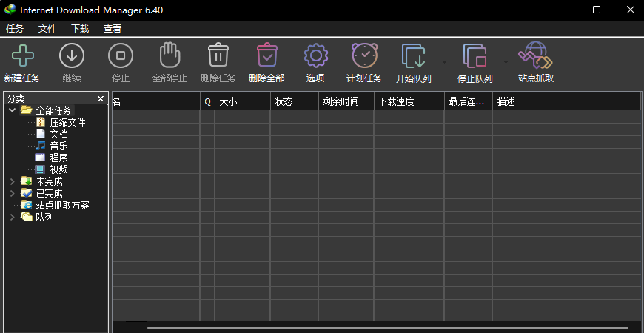The height and width of the screenshot is (333, 644).
Task: Select the 视频 category
Action: coord(52,169)
